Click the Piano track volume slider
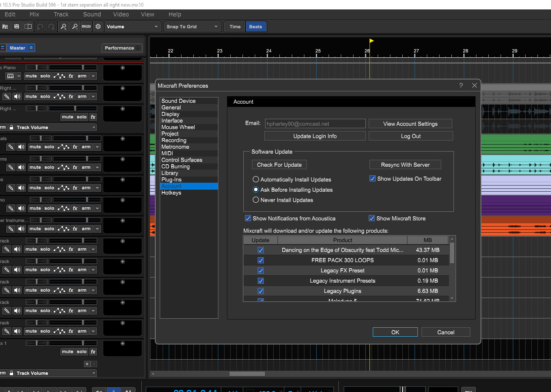The width and height of the screenshot is (551, 392). pos(73,67)
